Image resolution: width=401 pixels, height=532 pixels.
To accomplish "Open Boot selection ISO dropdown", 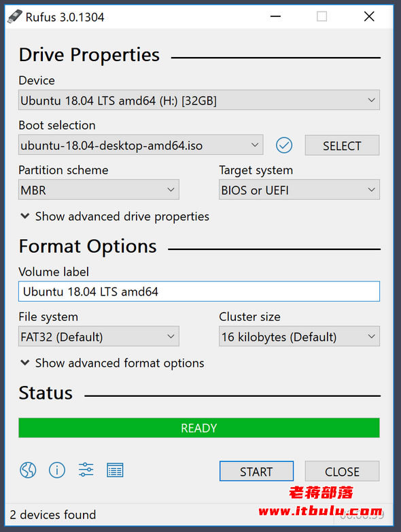I will (141, 145).
